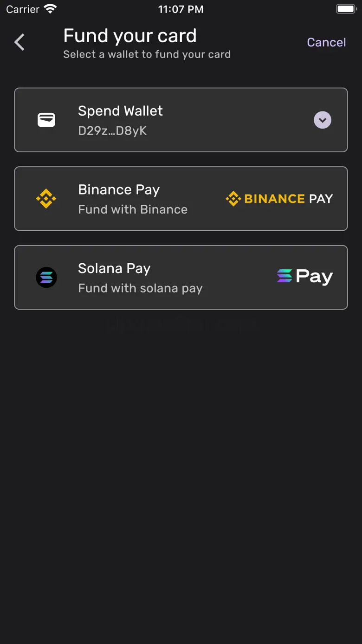Image resolution: width=362 pixels, height=644 pixels.
Task: Click the battery indicator icon
Action: (x=346, y=9)
